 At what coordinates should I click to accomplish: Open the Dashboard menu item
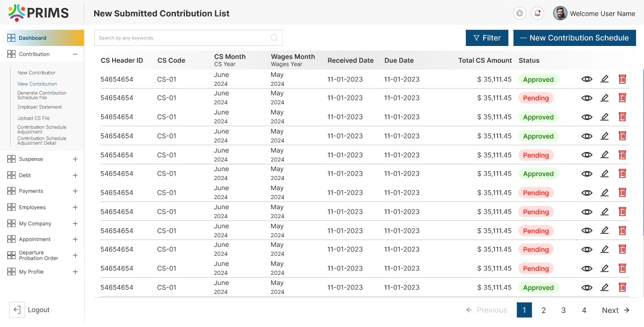point(33,38)
